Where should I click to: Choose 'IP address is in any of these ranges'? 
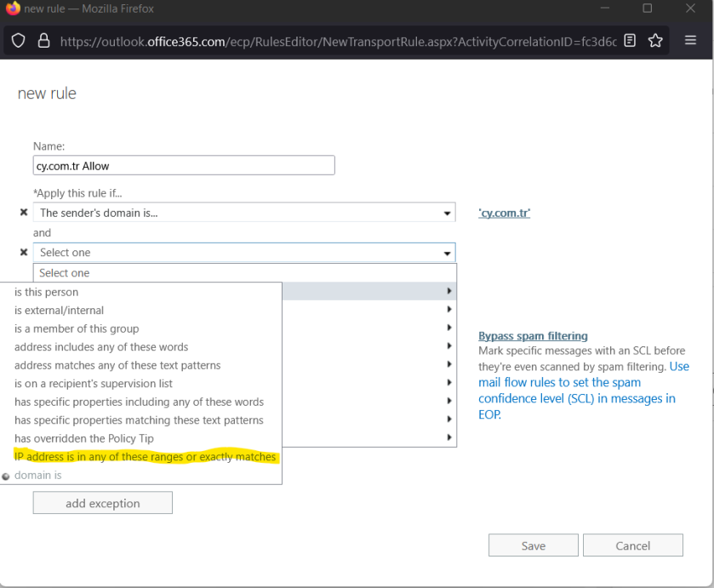[146, 457]
